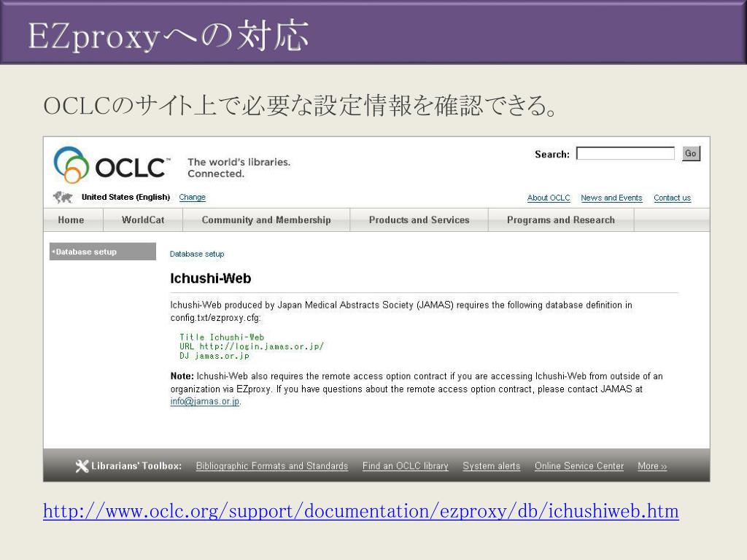Click the Ichushi-Web page heading
The height and width of the screenshot is (560, 747).
[211, 279]
